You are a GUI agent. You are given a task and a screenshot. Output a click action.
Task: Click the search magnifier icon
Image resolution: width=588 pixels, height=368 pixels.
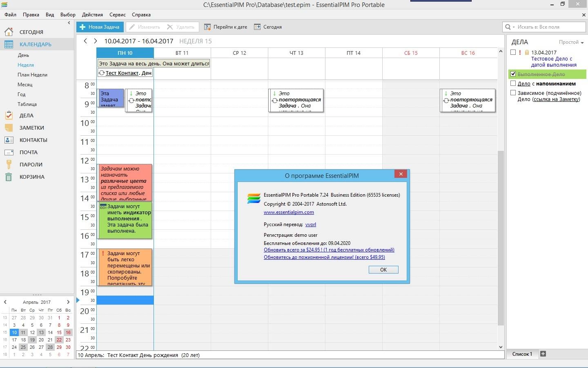tap(508, 27)
